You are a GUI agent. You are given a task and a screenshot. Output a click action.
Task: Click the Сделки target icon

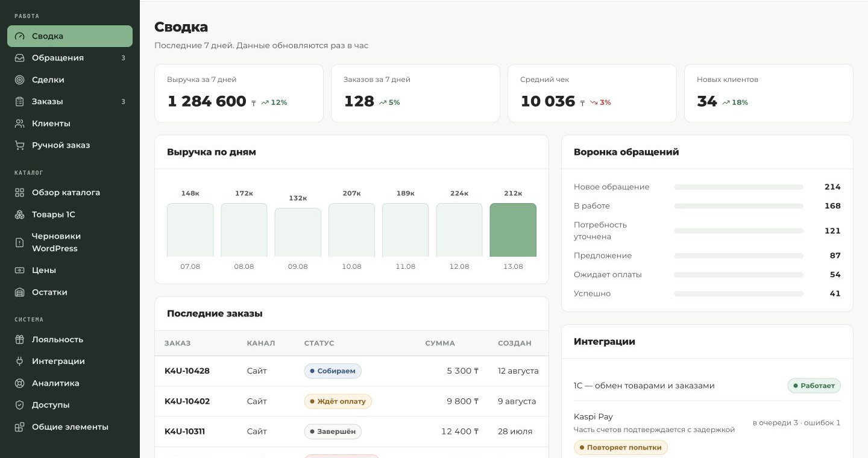click(20, 80)
